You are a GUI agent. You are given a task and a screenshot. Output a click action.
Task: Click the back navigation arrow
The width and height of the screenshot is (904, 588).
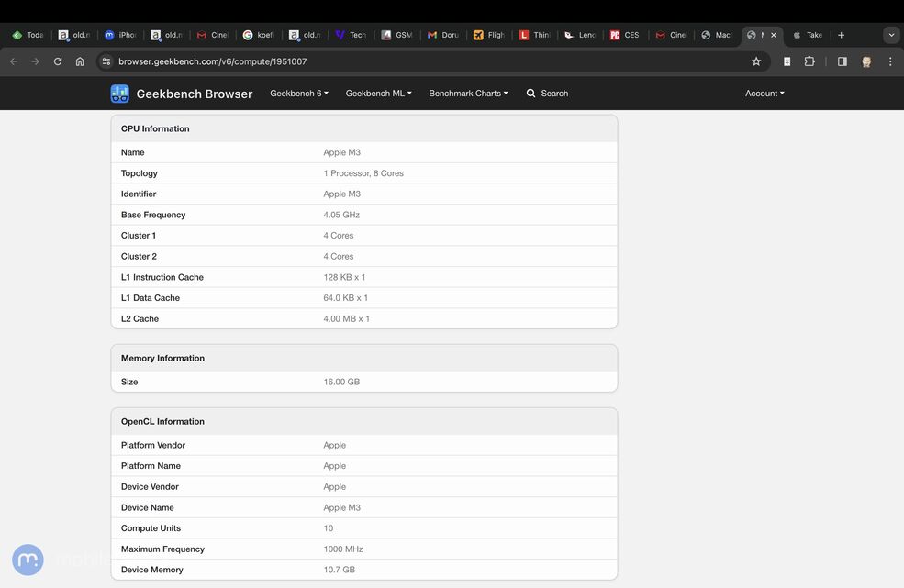click(14, 61)
